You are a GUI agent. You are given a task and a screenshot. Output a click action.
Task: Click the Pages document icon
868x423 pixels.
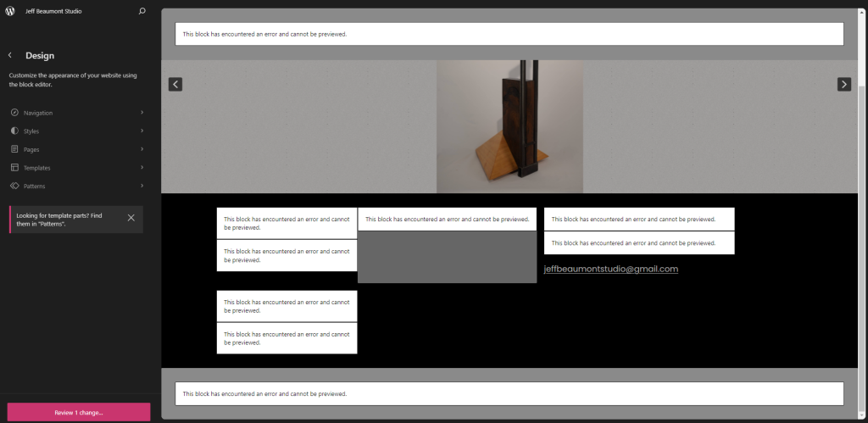point(14,149)
